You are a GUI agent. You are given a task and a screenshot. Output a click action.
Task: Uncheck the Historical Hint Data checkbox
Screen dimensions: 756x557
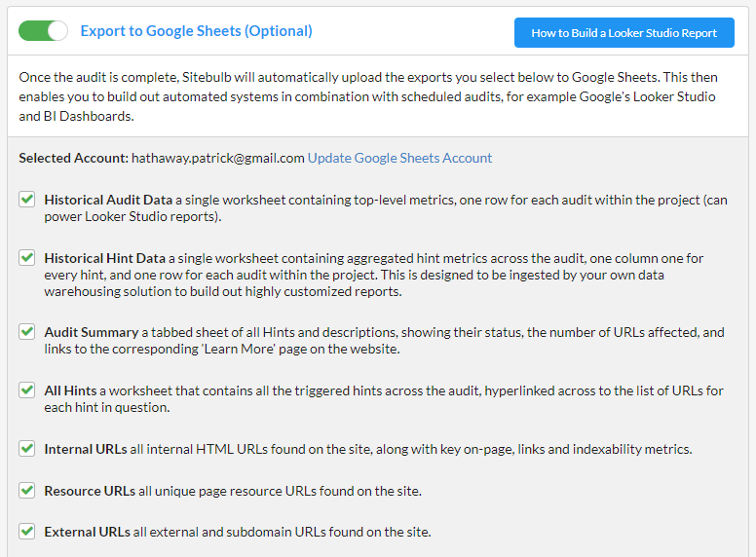[27, 258]
